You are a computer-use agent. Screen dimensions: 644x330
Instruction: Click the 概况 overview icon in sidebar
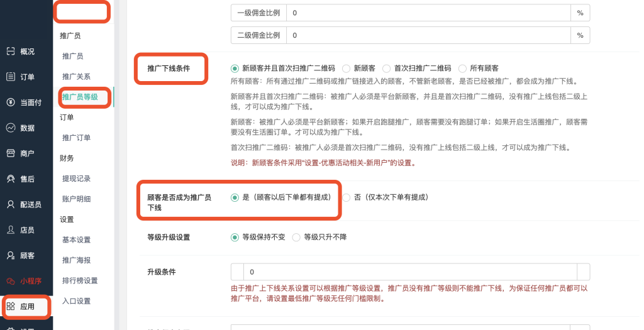11,52
